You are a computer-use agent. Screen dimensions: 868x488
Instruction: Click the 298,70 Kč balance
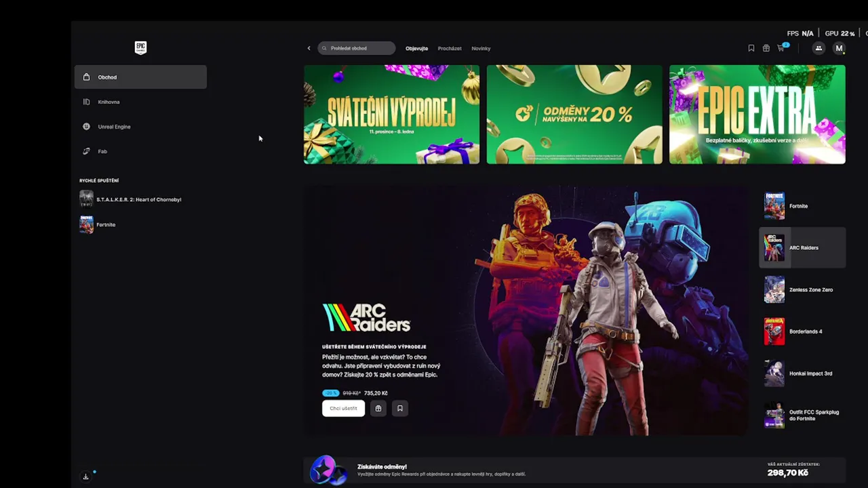coord(787,473)
